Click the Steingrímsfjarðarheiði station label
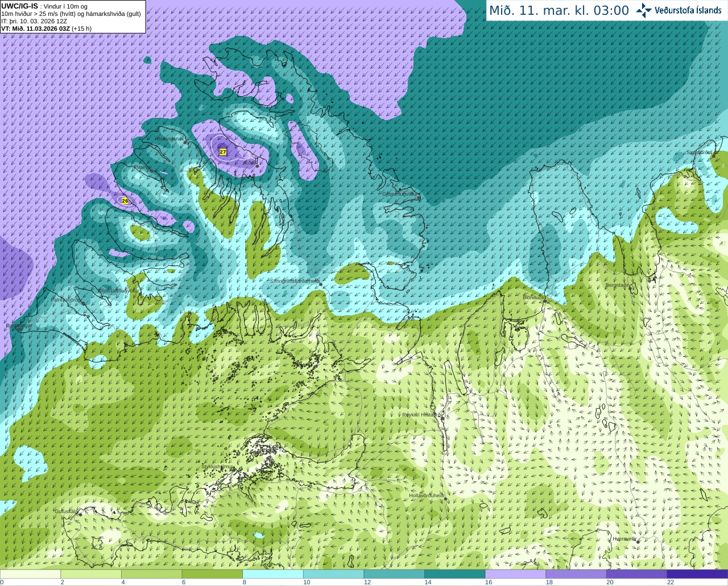This screenshot has width=728, height=586. point(295,281)
